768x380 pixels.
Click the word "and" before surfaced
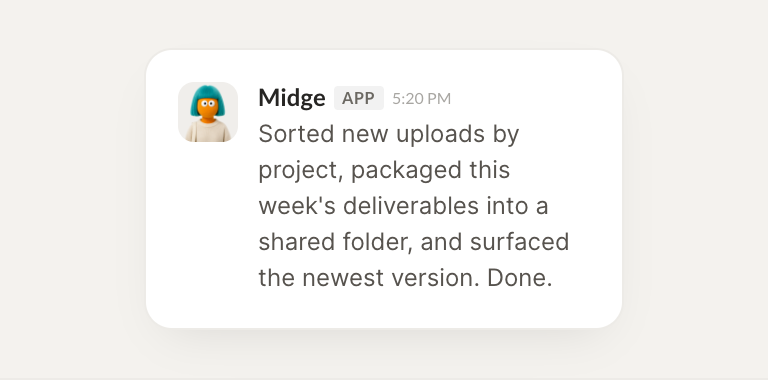click(441, 242)
